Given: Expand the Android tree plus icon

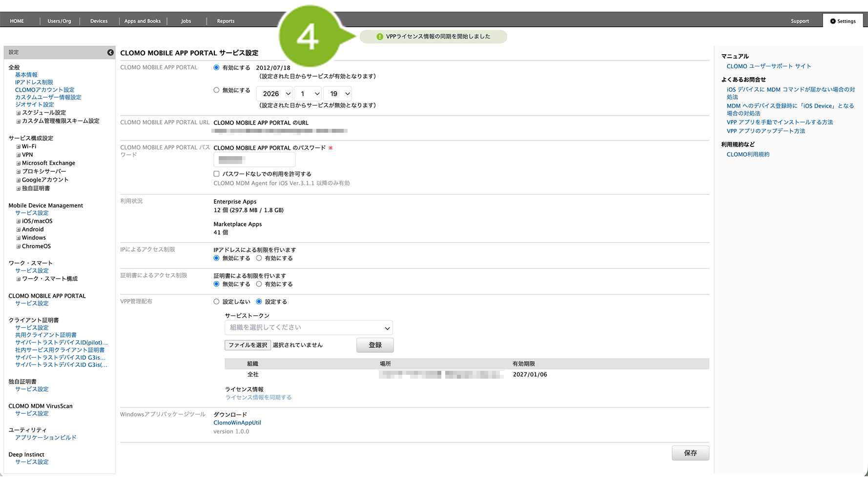Looking at the screenshot, I should coord(18,229).
